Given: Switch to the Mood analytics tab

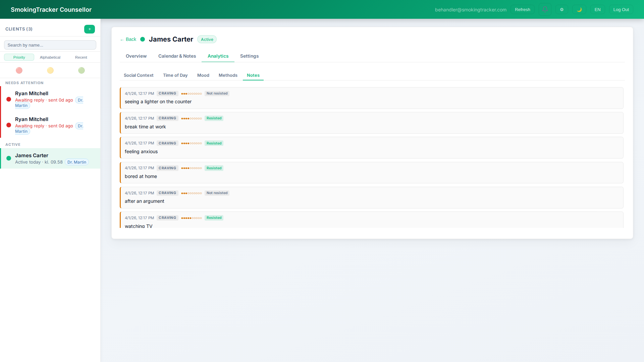Looking at the screenshot, I should click(x=203, y=75).
